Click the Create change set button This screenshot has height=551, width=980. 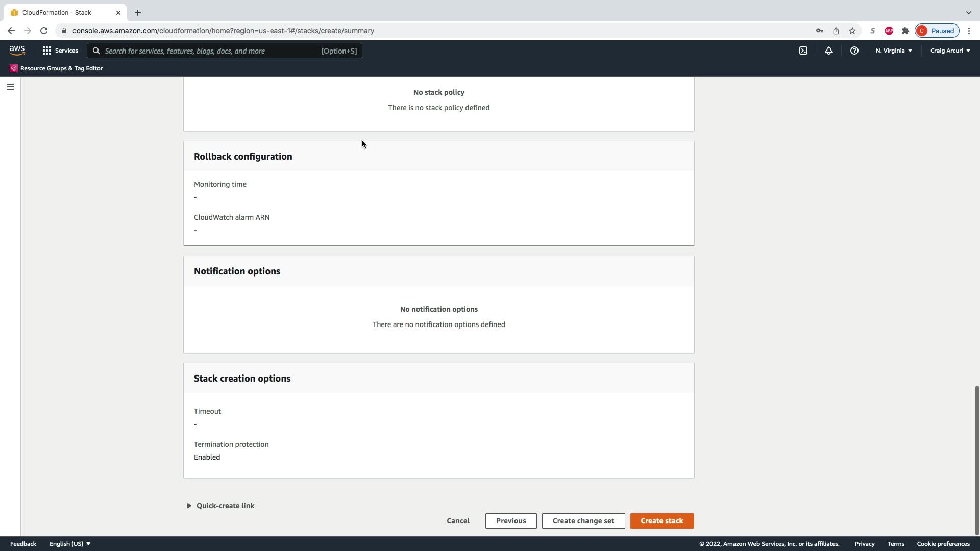(x=583, y=521)
